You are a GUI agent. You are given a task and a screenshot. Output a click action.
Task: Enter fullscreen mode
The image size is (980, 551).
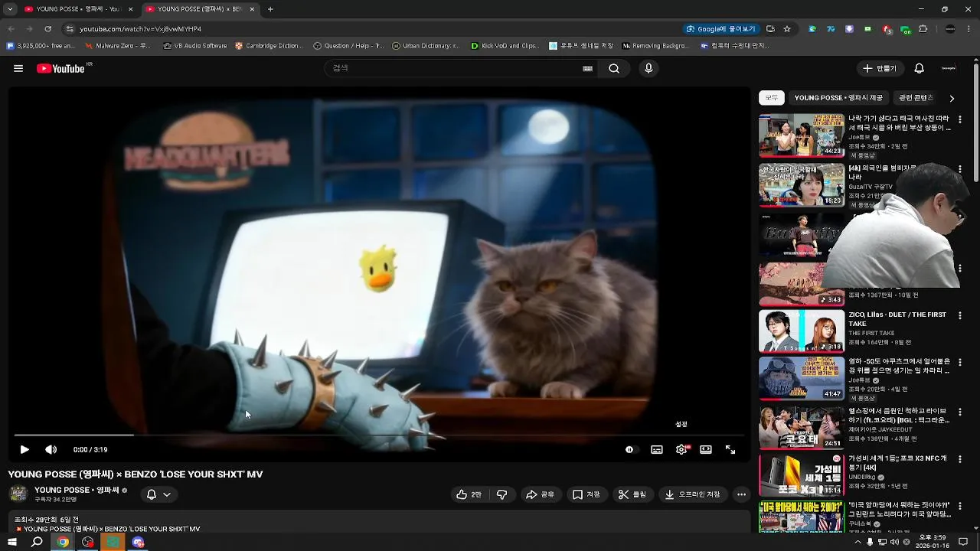coord(730,450)
